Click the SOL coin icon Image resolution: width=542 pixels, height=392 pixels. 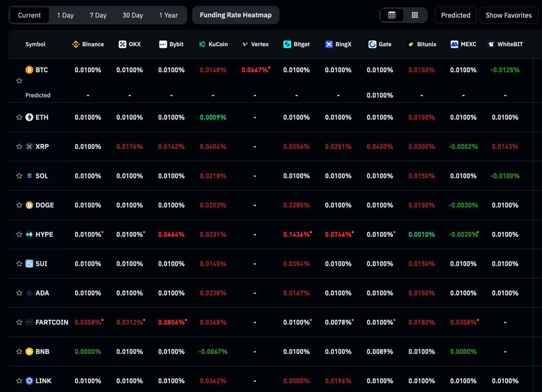(x=29, y=176)
